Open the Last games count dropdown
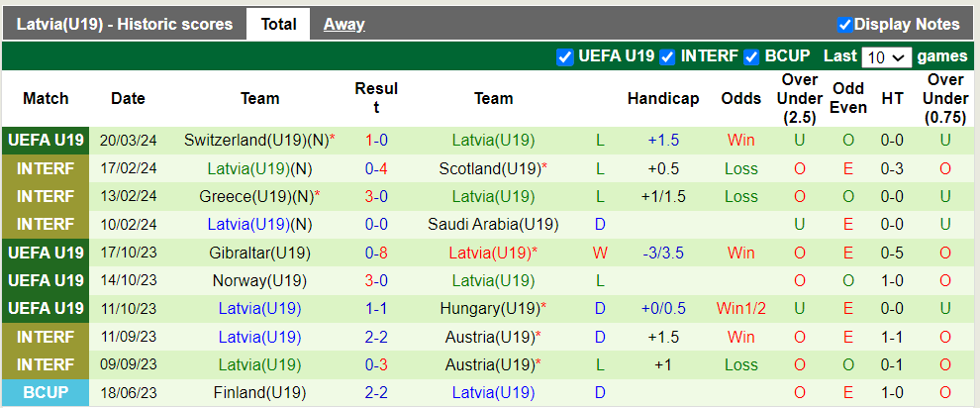The height and width of the screenshot is (408, 980). click(x=885, y=57)
